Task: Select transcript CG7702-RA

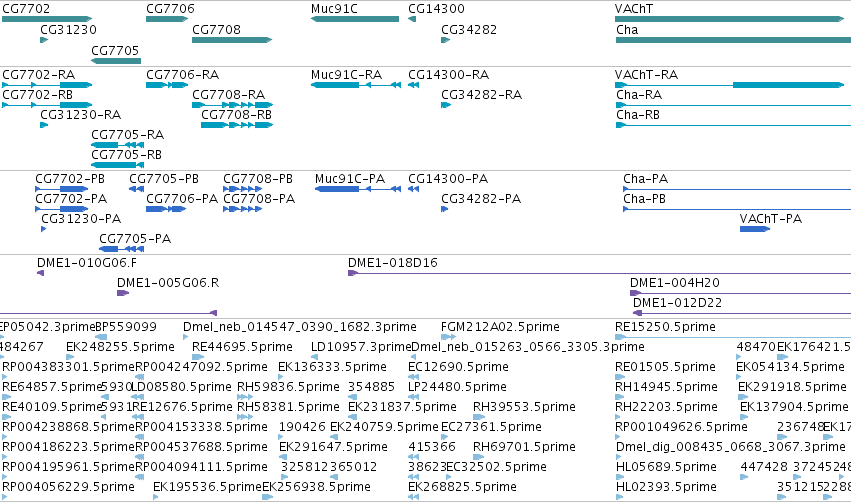Action: coord(47,85)
